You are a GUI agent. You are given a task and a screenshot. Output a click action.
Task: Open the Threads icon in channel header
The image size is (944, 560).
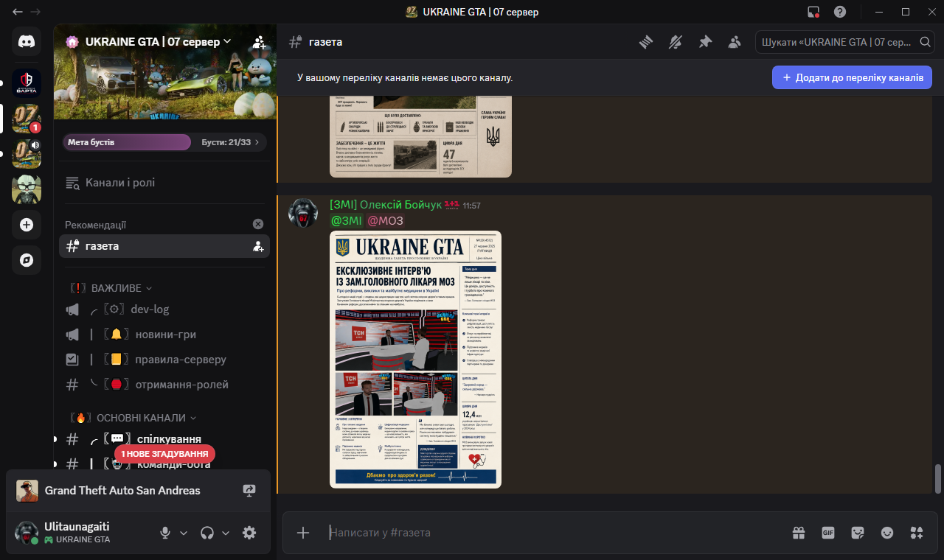click(x=646, y=42)
